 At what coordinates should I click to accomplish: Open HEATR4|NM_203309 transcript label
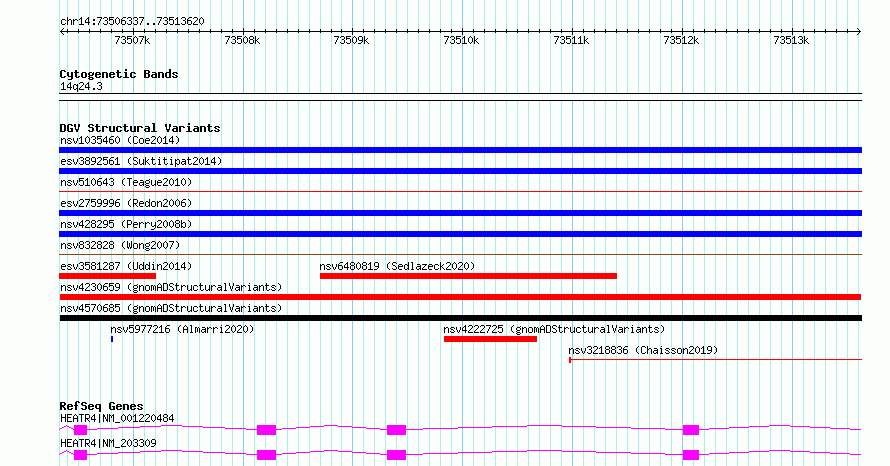(x=108, y=443)
